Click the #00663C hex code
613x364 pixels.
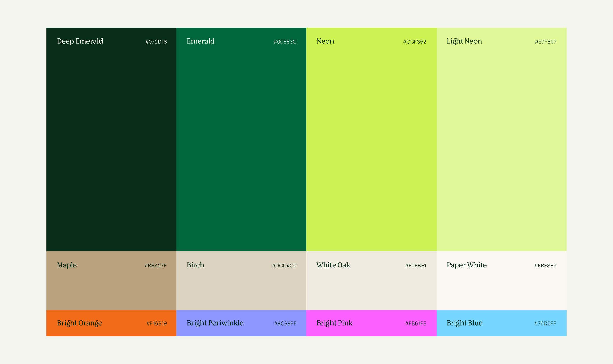pos(285,42)
